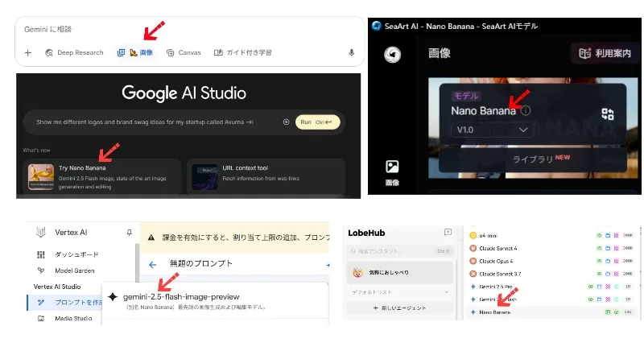The image size is (644, 351).
Task: Toggle the pin icon beside Vertex AI
Action: [129, 233]
